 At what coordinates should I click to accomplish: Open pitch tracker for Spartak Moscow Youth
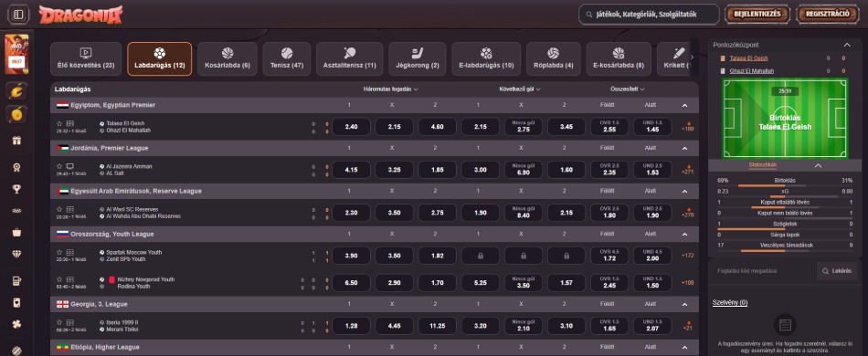pyautogui.click(x=69, y=252)
